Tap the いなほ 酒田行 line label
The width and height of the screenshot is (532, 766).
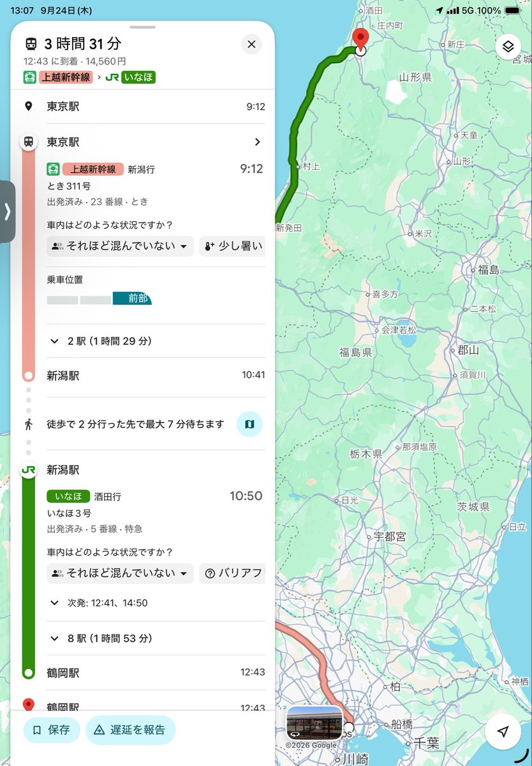(x=84, y=496)
